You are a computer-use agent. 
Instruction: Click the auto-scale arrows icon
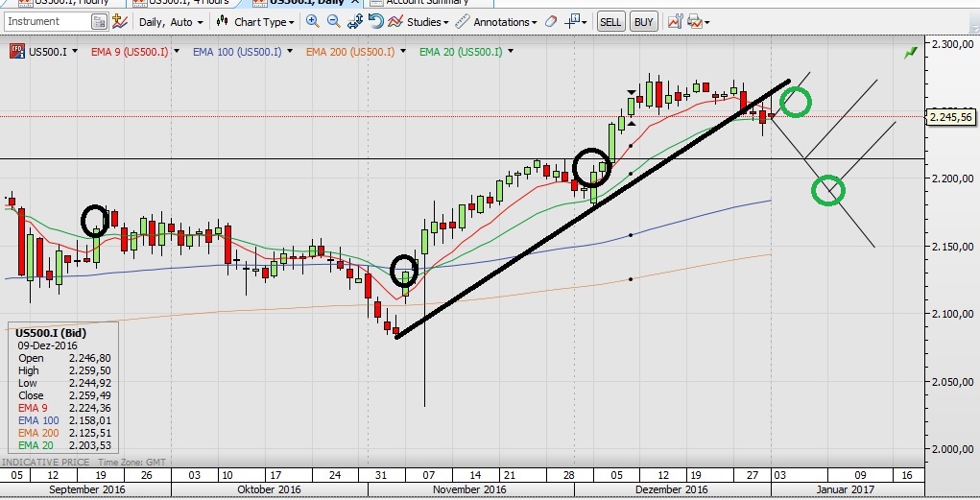coord(355,22)
